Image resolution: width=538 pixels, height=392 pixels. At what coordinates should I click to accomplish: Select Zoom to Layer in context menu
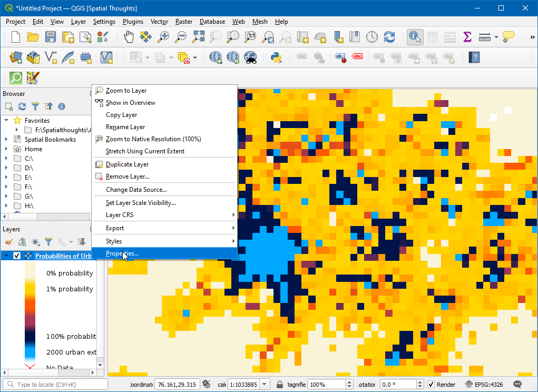pyautogui.click(x=126, y=91)
